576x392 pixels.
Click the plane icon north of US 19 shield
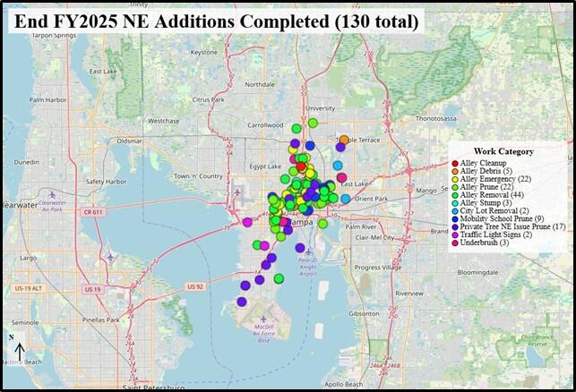tap(110, 257)
